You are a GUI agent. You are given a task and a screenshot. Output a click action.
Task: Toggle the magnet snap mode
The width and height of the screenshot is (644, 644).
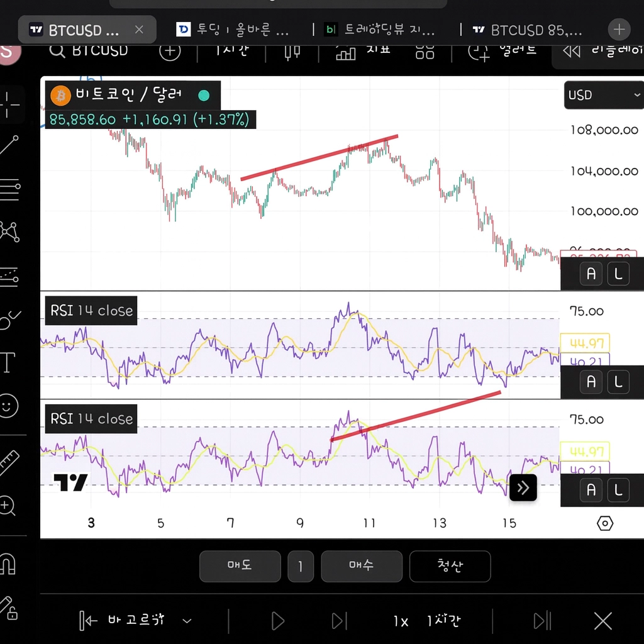pyautogui.click(x=8, y=563)
